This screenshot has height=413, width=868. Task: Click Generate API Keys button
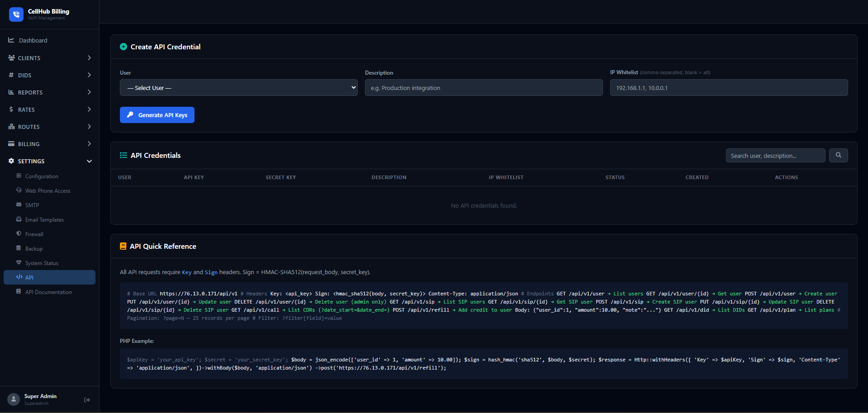click(157, 115)
